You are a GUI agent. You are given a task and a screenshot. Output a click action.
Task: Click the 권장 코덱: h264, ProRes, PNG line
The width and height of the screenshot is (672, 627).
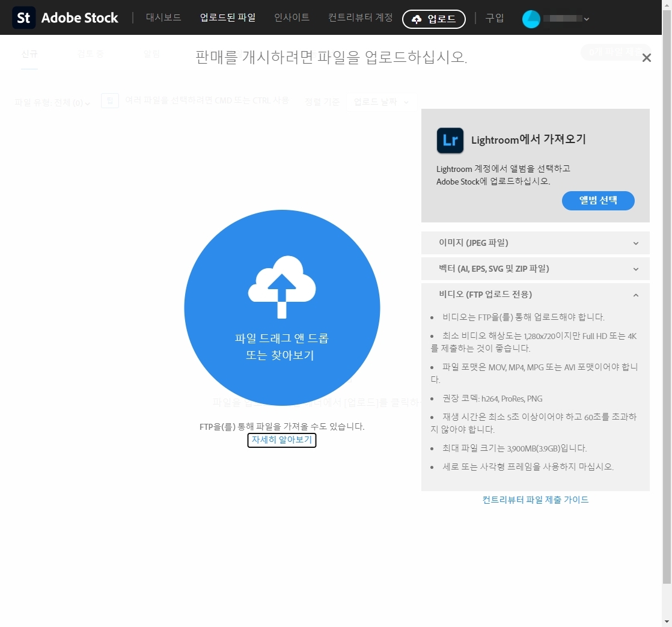point(492,399)
